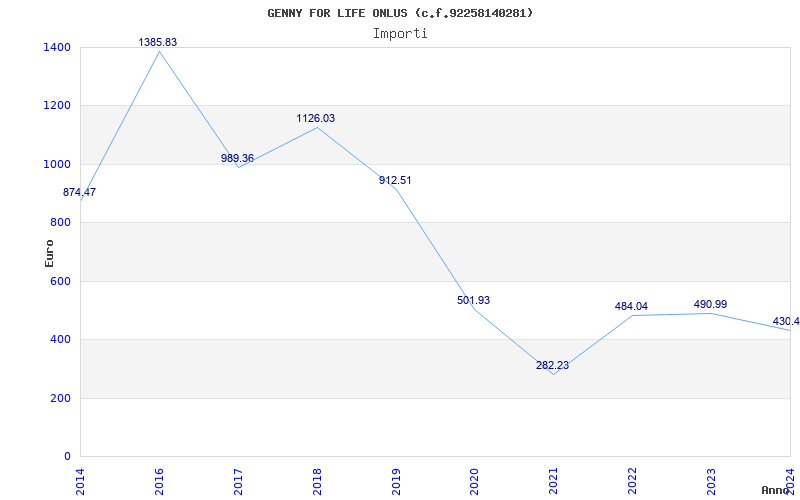This screenshot has height=500, width=800.
Task: Click the 2014 x-axis tick label
Action: pos(80,481)
